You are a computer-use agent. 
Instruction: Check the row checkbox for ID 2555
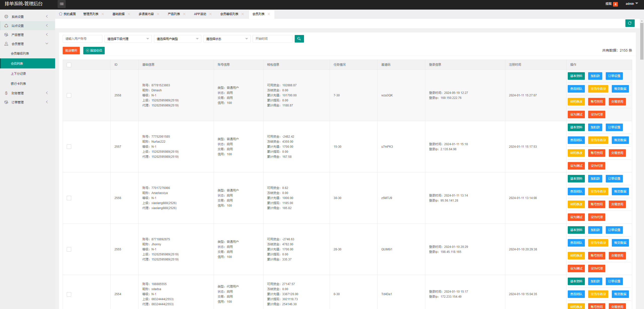coord(69,249)
